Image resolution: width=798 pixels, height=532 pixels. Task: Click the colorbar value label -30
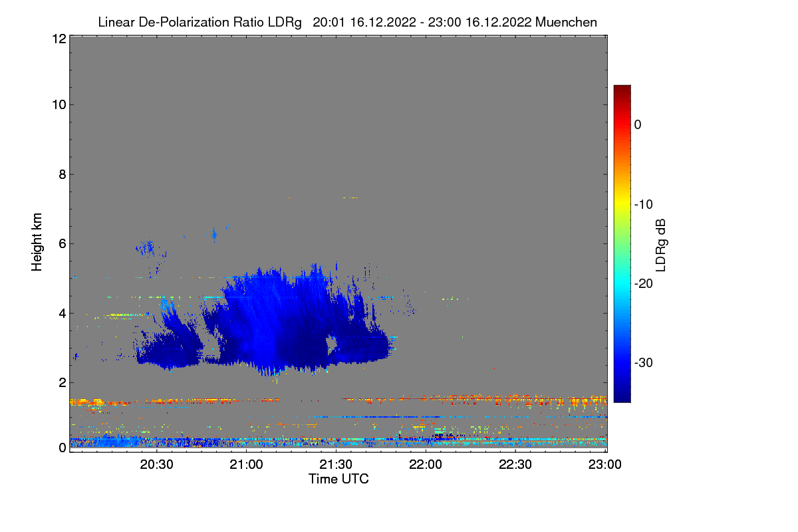tap(644, 362)
